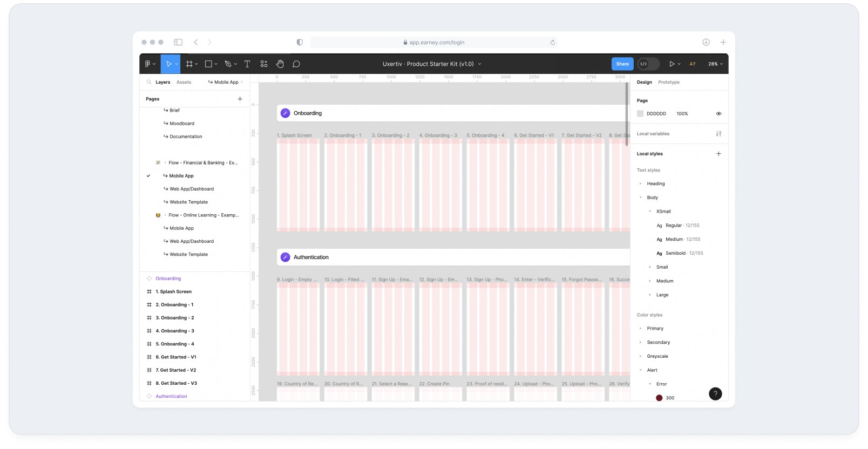Select the 9. Login - Empty frame on canvas

coord(298,329)
